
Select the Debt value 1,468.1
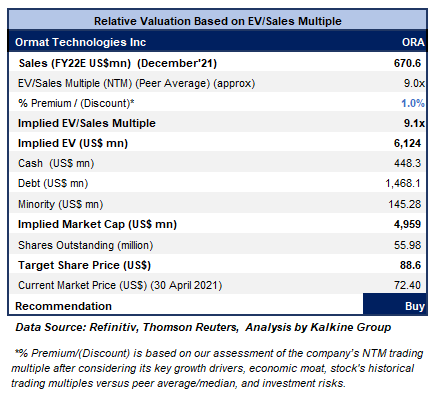pyautogui.click(x=403, y=183)
